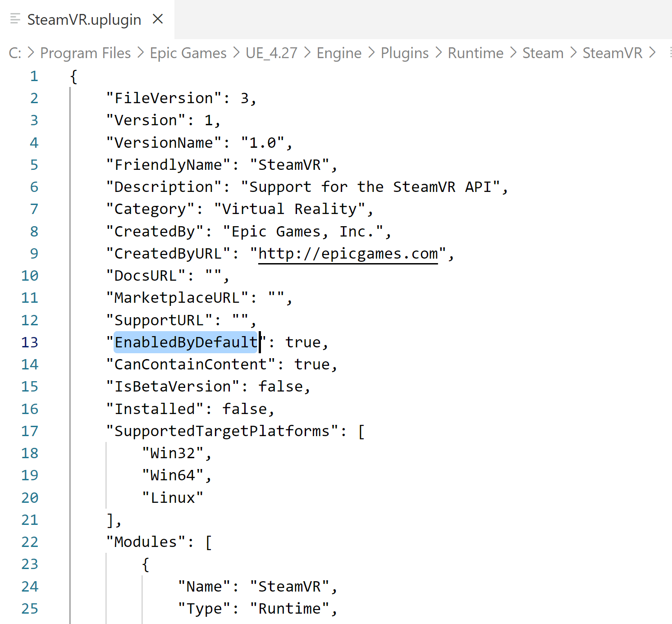The width and height of the screenshot is (672, 624).
Task: Click line number 1 in gutter
Action: tap(34, 76)
